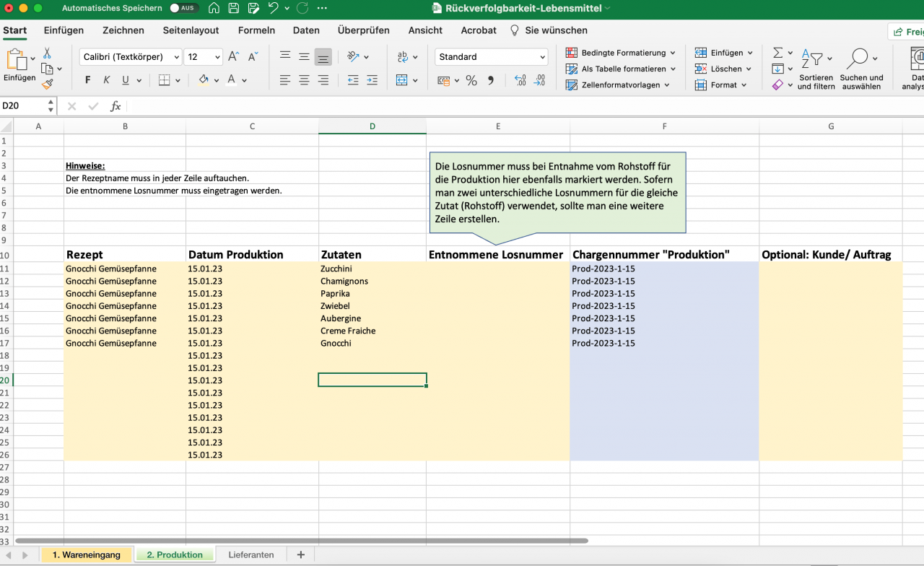This screenshot has height=566, width=924.
Task: Apply italic formatting with the K button
Action: pos(107,80)
